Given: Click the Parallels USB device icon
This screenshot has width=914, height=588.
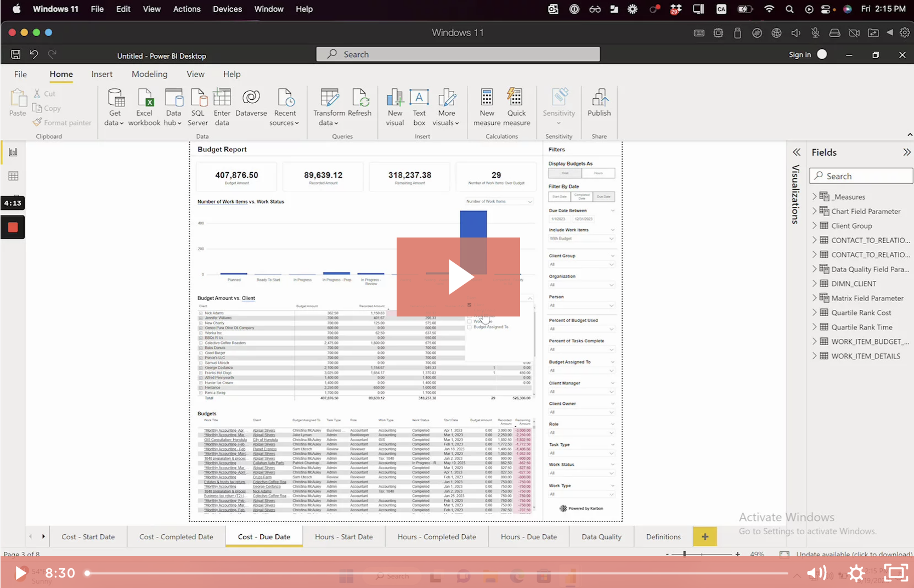Looking at the screenshot, I should [x=737, y=33].
